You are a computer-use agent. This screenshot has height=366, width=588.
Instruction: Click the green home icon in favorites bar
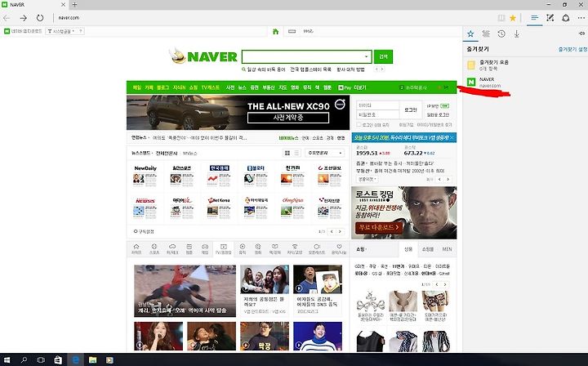(x=275, y=32)
